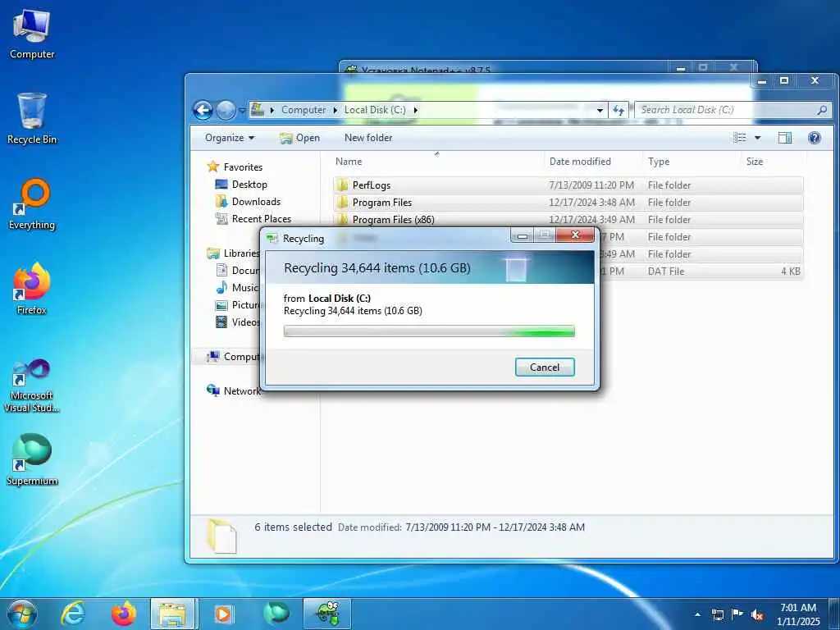Launch the Firefox desktop shortcut

click(x=32, y=290)
